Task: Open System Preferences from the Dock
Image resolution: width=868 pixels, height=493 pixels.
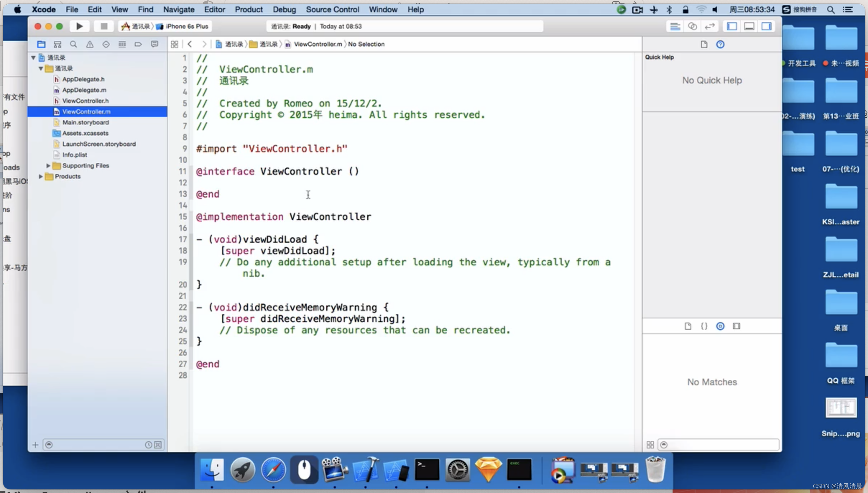Action: pyautogui.click(x=457, y=470)
